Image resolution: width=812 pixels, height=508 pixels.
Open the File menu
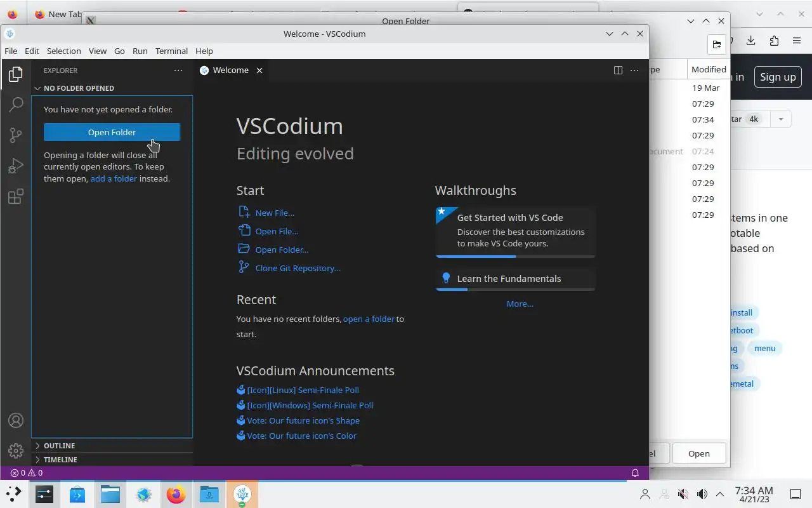pyautogui.click(x=11, y=51)
